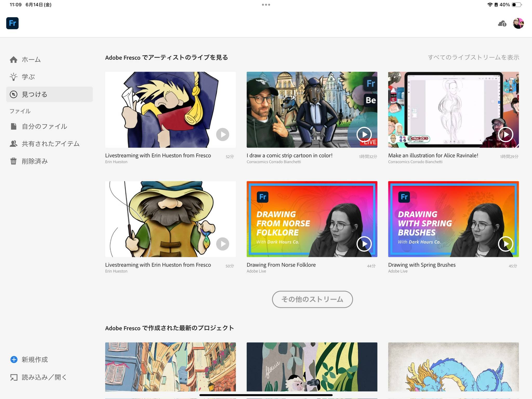Play Drawing From Norse Folklore video
This screenshot has width=532, height=399.
(x=364, y=244)
